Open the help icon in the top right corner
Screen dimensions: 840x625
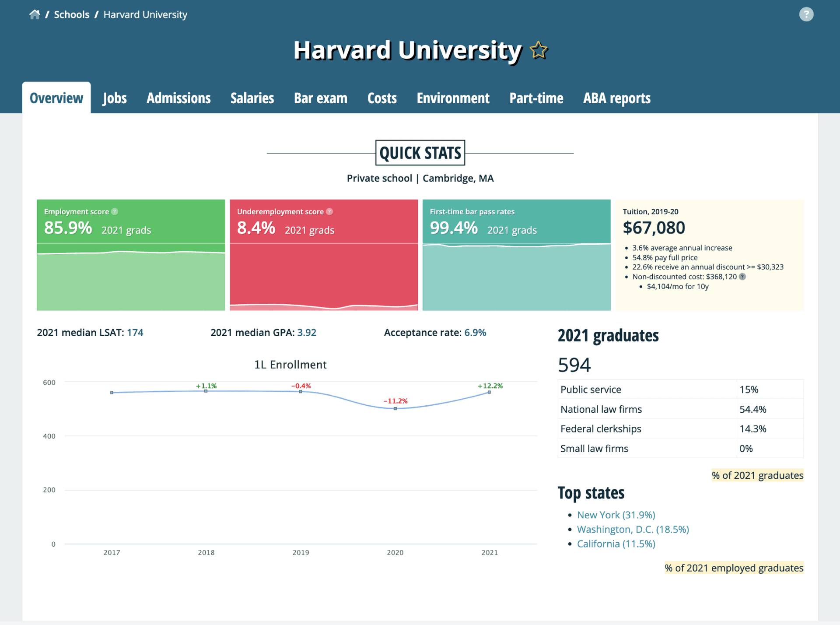point(806,14)
